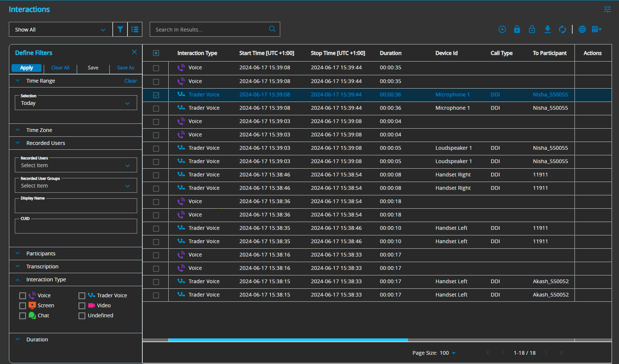Enable the Chat filter checkbox
Screen dimensions: 619x364
[23, 315]
